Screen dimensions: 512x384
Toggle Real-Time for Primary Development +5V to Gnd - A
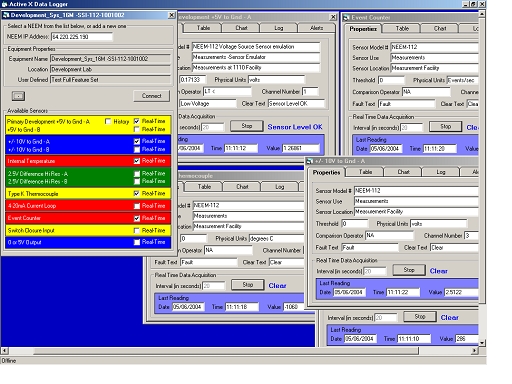pos(137,121)
